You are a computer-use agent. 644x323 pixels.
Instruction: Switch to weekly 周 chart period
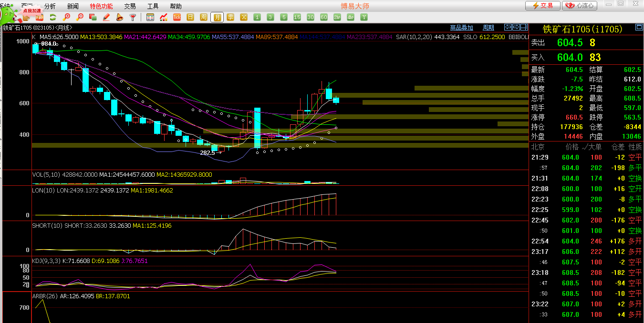pos(204,17)
